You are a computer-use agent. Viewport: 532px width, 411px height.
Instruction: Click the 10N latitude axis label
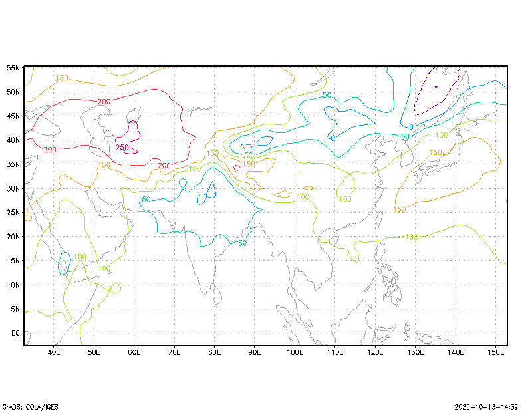pos(13,285)
